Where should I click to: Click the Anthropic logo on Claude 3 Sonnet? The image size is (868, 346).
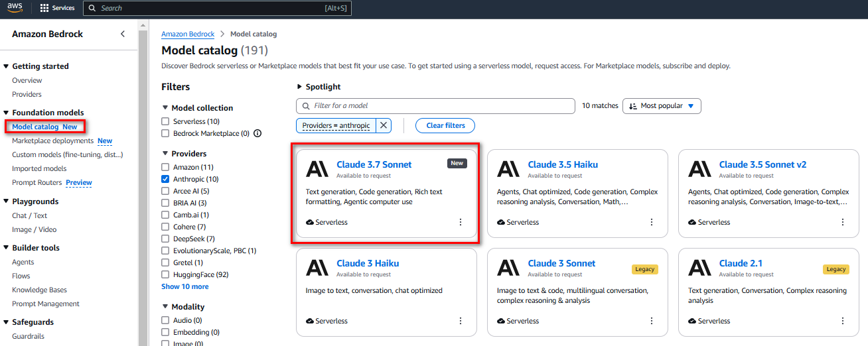click(508, 268)
